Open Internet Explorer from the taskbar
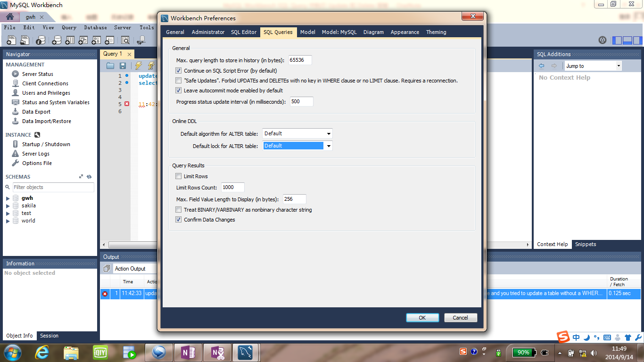 (42, 352)
